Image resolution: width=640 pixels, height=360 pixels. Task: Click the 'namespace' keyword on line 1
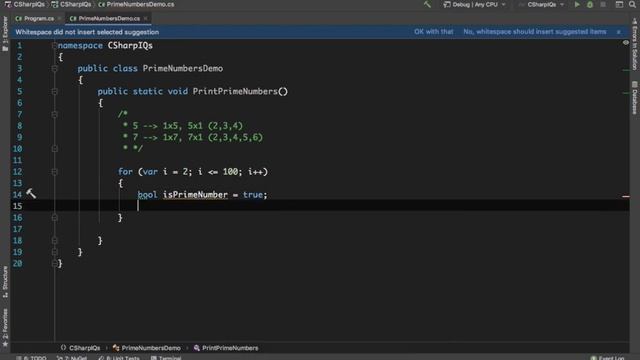[80, 45]
